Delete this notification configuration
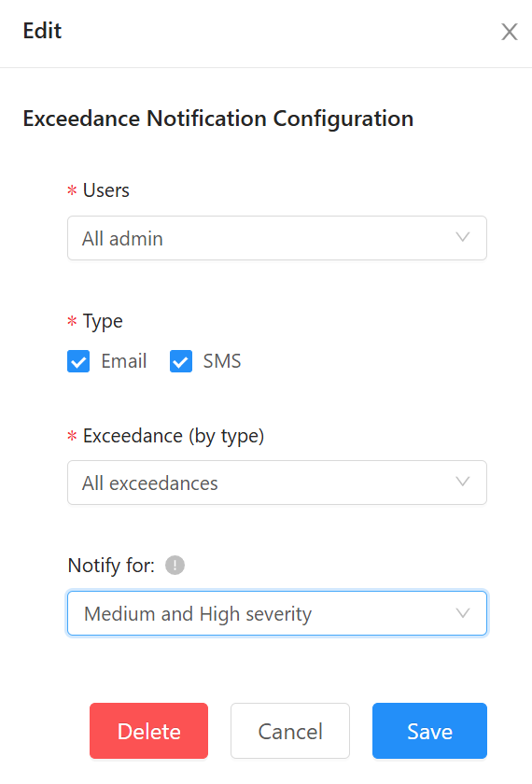 click(x=149, y=731)
